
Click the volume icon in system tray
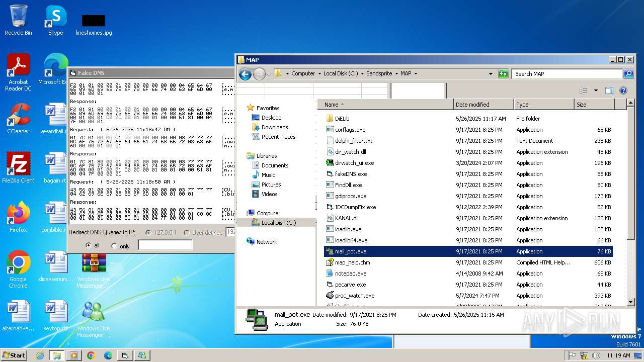coord(595,355)
